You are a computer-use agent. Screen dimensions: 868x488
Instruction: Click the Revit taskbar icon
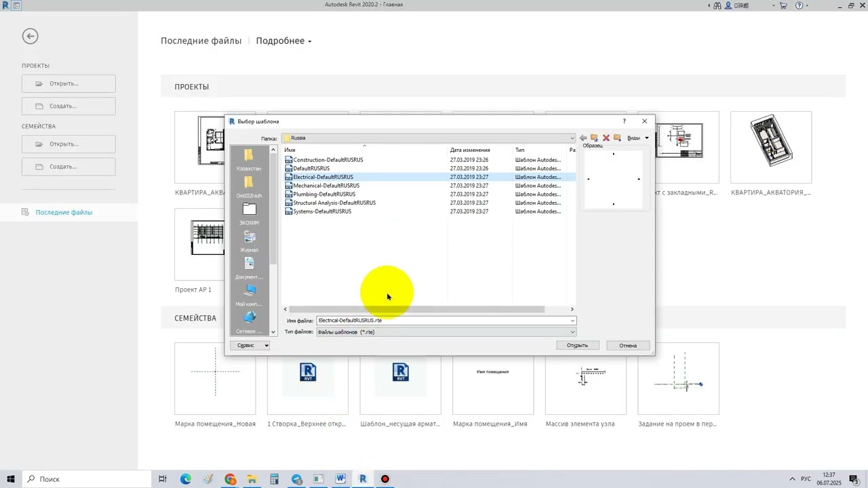[x=363, y=479]
